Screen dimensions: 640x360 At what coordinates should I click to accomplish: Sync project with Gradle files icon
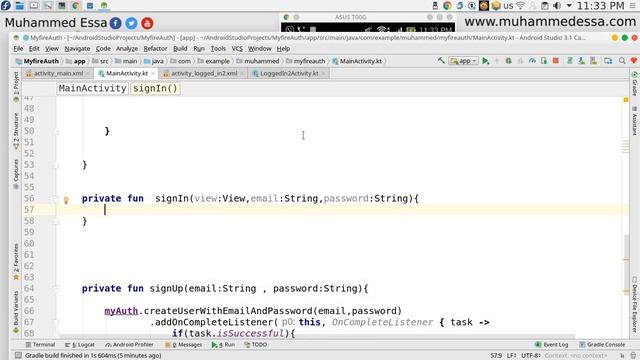(570, 61)
